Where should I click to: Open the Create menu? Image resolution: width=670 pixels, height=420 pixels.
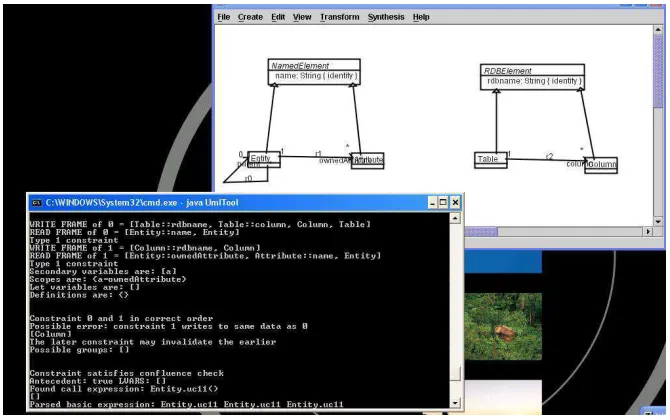pyautogui.click(x=250, y=17)
